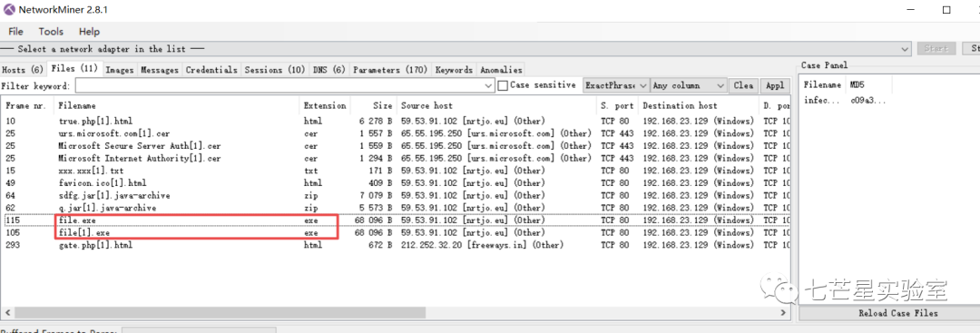This screenshot has height=333, width=980.
Task: Open the Any column dropdown
Action: (689, 85)
